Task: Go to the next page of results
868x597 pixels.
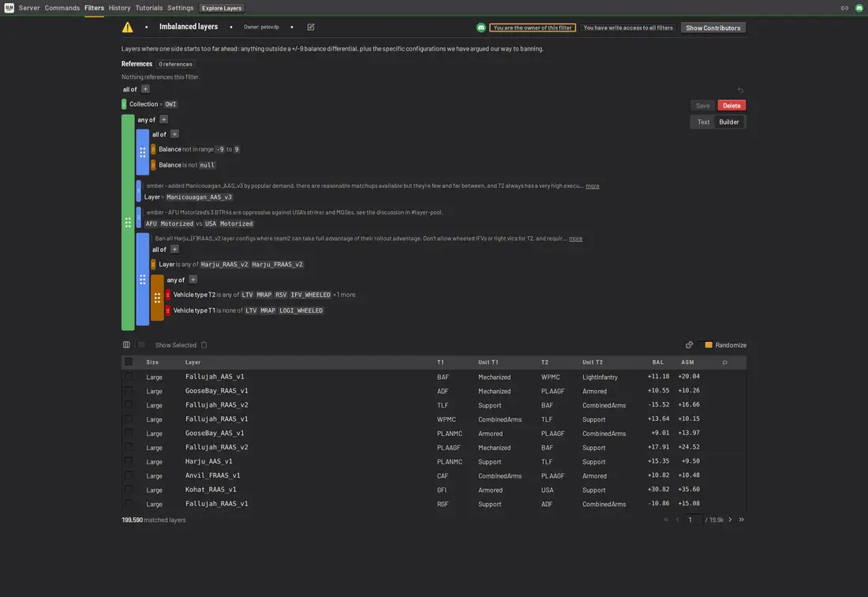Action: click(730, 520)
